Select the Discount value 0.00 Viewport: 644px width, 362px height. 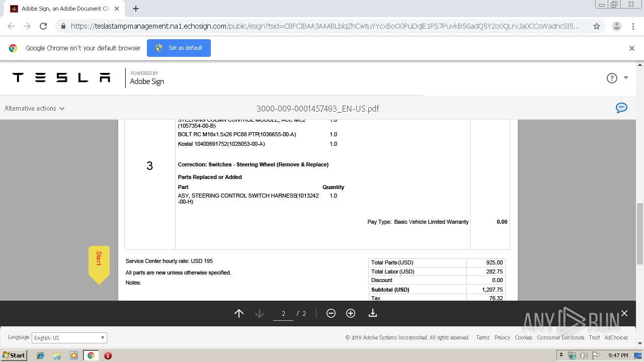click(498, 280)
